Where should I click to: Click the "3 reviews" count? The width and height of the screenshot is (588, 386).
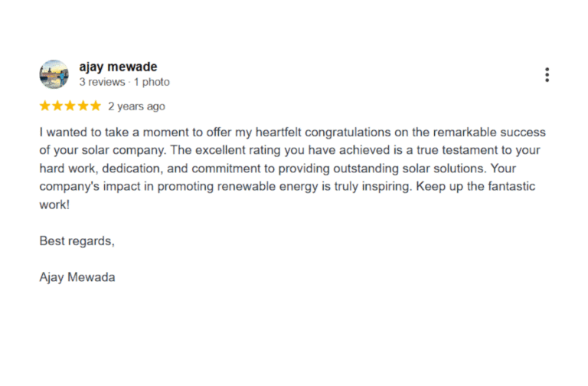pyautogui.click(x=102, y=82)
